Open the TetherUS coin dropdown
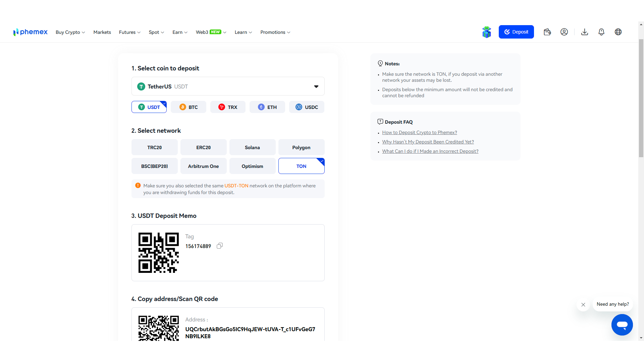Image resolution: width=644 pixels, height=362 pixels. click(228, 86)
